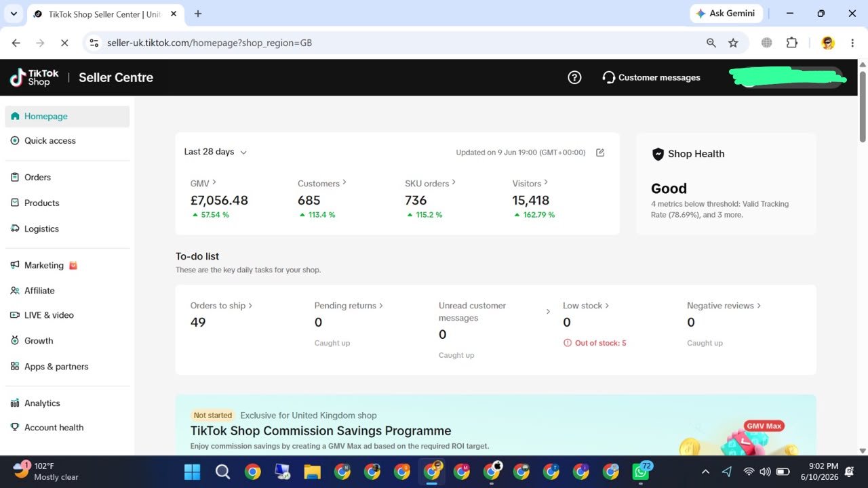Click the TikTok Shop logo
Viewport: 868px width, 488px height.
point(35,77)
